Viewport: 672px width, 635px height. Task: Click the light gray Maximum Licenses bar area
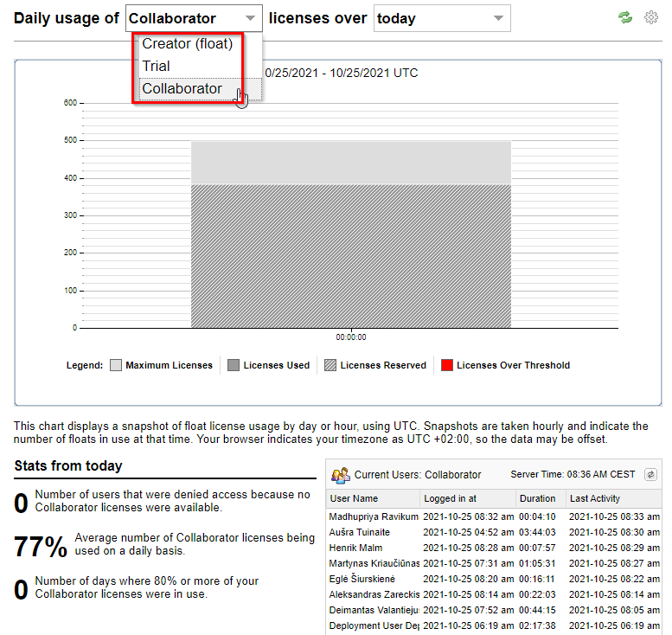(x=351, y=163)
